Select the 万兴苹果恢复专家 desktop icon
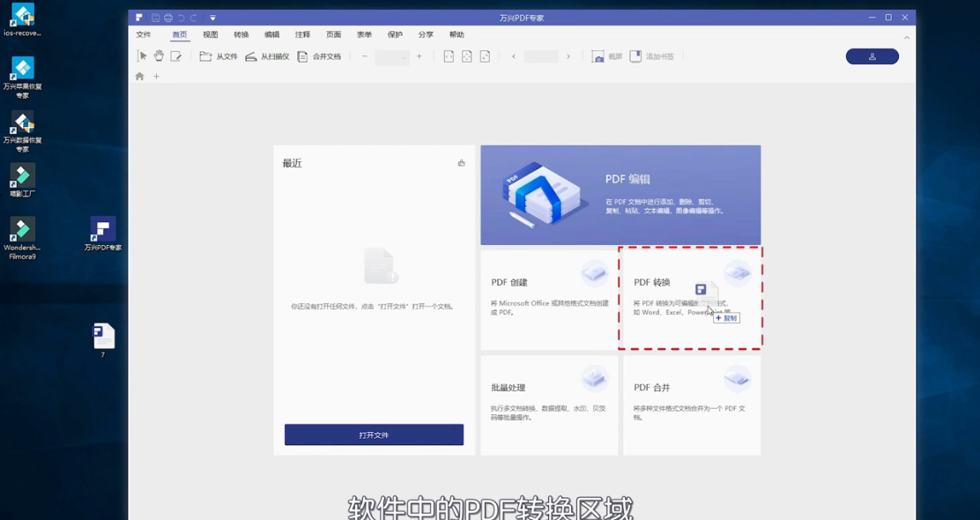Viewport: 980px width, 520px height. point(23,78)
